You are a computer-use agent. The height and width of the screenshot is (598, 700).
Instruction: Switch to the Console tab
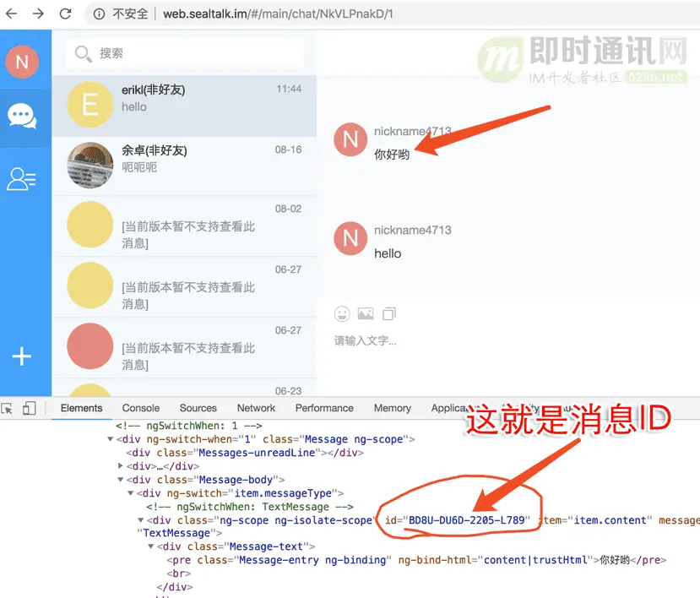point(140,408)
